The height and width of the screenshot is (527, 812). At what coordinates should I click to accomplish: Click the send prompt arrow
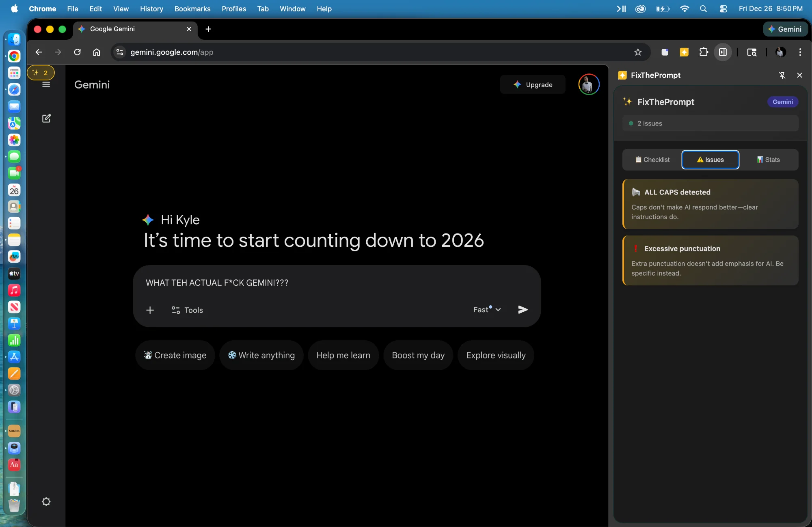coord(523,309)
